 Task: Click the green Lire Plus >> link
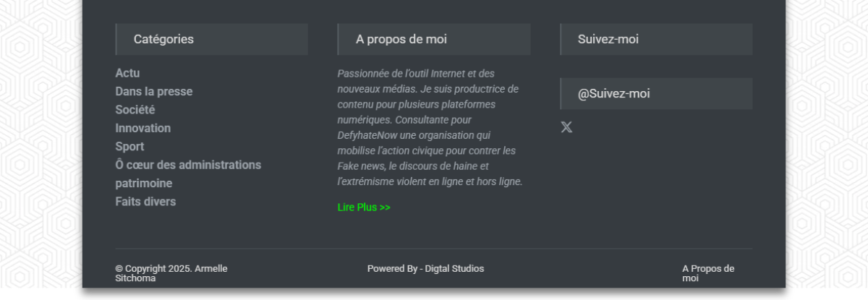pos(364,207)
